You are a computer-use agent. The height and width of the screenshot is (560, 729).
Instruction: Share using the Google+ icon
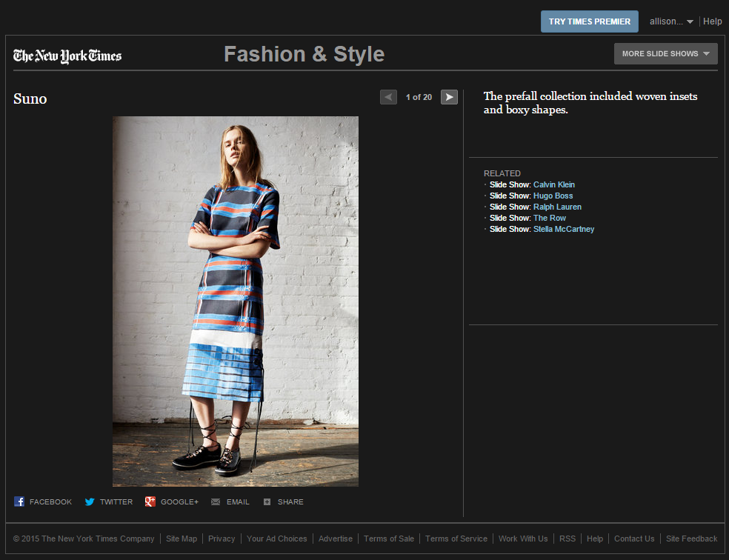(150, 501)
